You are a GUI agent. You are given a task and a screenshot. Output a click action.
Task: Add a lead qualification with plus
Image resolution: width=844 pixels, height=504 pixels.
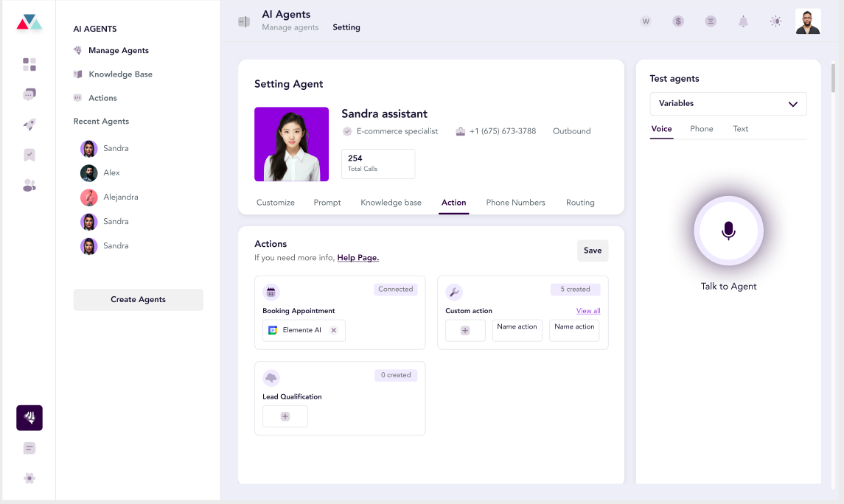click(x=285, y=416)
